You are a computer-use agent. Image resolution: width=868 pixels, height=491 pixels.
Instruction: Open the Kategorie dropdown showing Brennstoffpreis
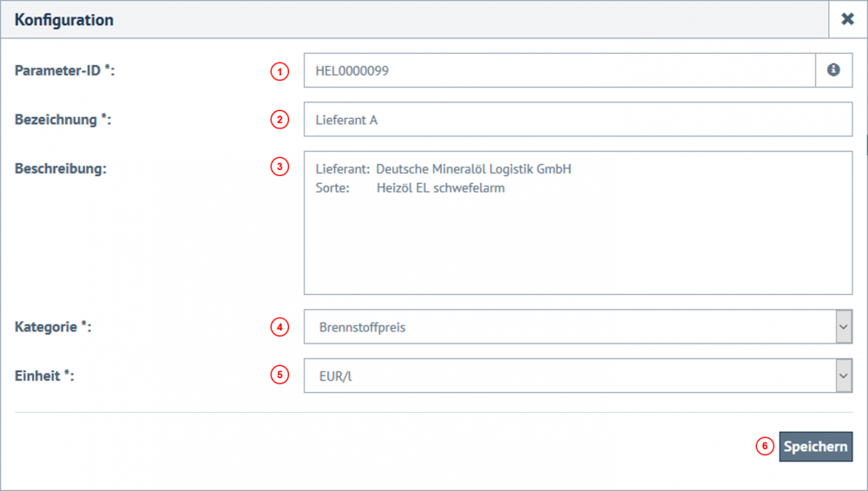tap(577, 328)
